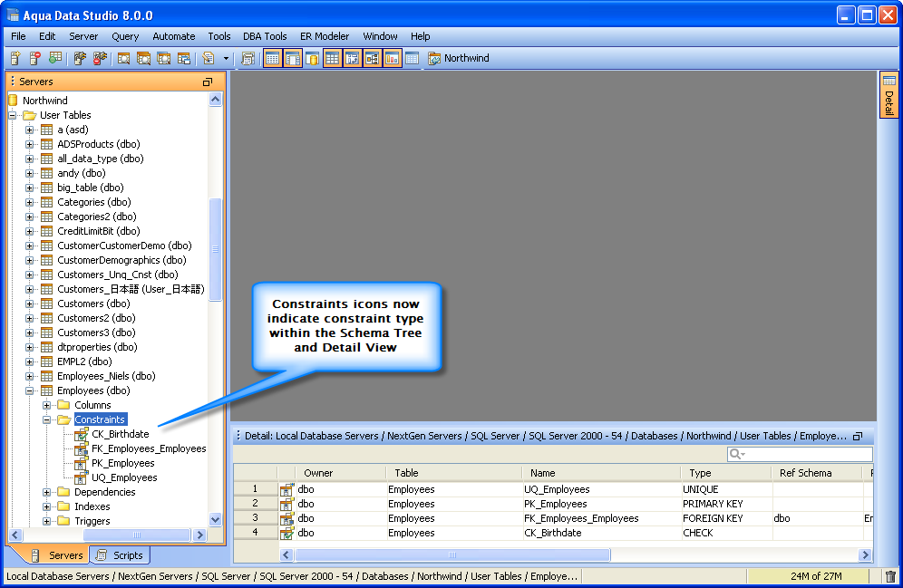Screen dimensions: 903x588
Task: Open the vertical Detail side tab
Action: click(889, 95)
